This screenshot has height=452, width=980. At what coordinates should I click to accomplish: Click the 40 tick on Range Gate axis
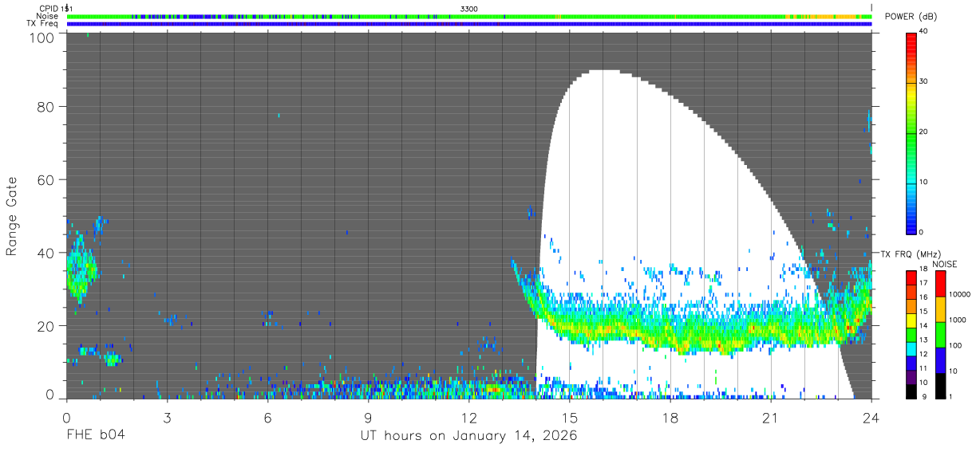click(x=46, y=253)
